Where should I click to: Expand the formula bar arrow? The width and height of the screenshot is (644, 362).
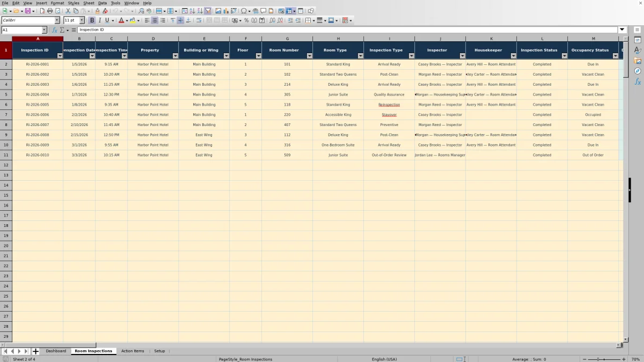[x=622, y=30]
